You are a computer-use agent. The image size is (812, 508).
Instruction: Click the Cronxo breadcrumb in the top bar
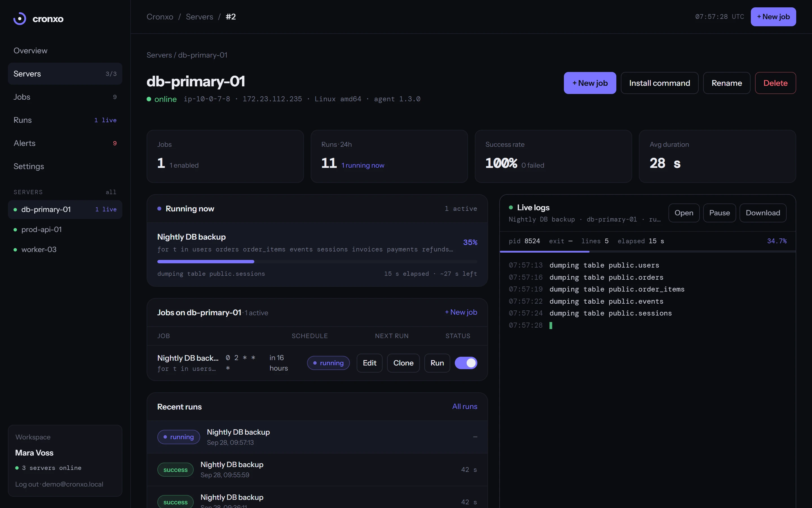[x=160, y=17]
